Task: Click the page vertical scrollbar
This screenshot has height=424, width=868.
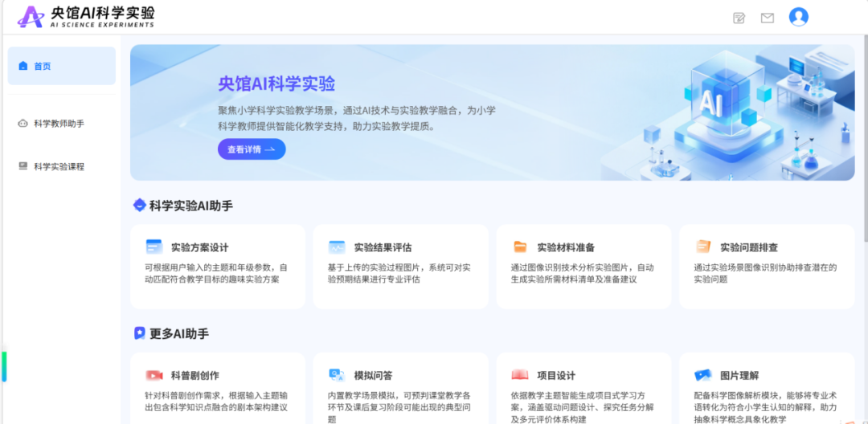Action: click(865, 138)
